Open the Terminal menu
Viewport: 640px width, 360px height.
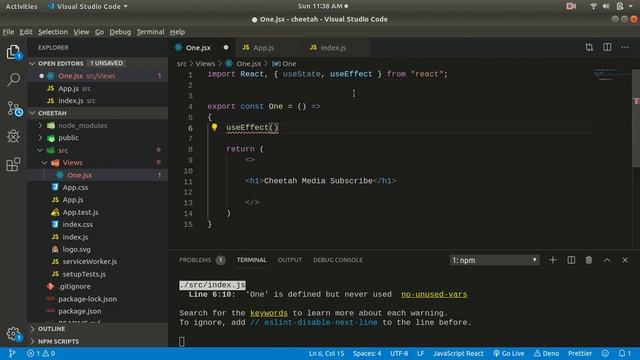click(150, 32)
